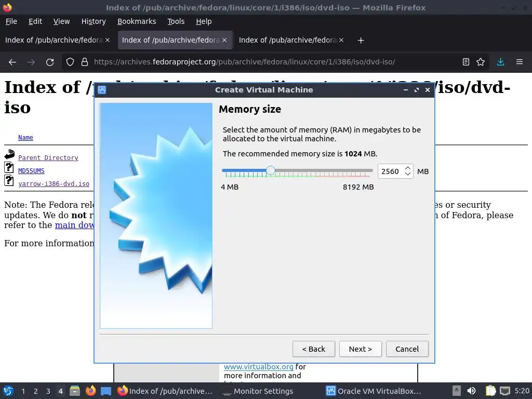Switch to workspace 2
The width and height of the screenshot is (532, 399).
(36, 391)
